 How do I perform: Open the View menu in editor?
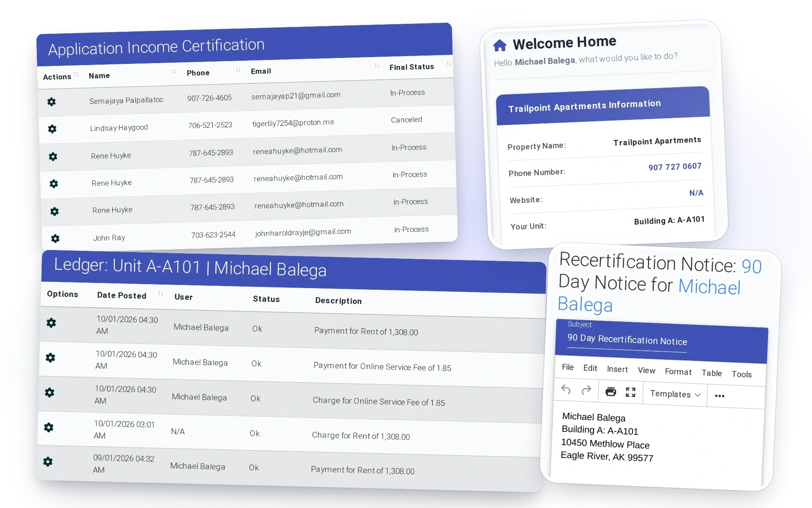[x=646, y=370]
